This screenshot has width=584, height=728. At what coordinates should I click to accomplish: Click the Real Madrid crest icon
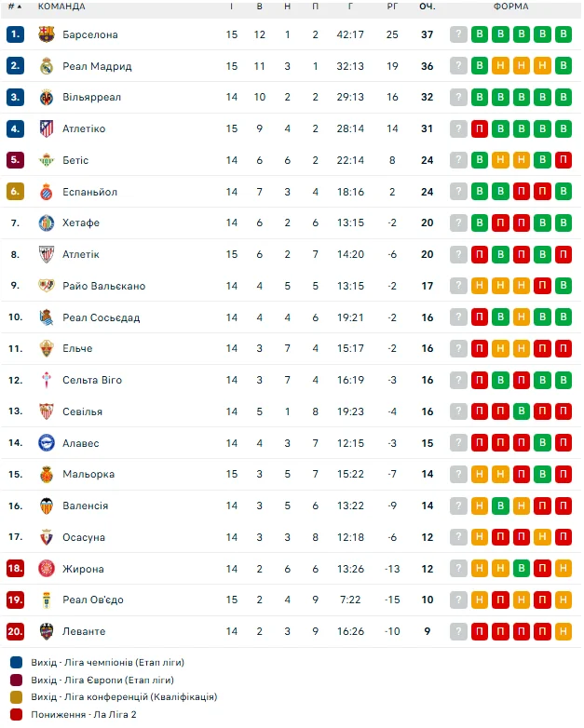pyautogui.click(x=47, y=66)
